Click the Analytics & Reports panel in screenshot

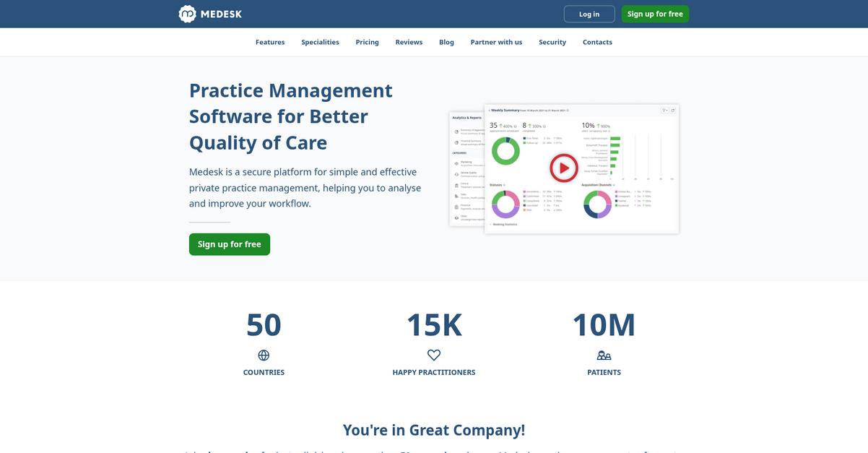466,168
